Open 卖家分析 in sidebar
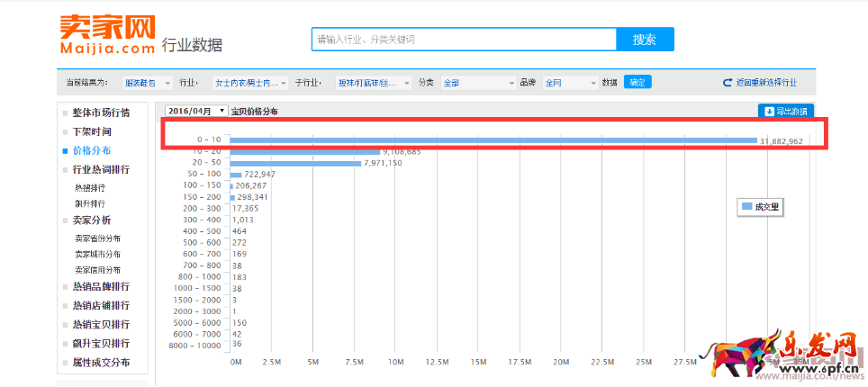 tap(92, 220)
